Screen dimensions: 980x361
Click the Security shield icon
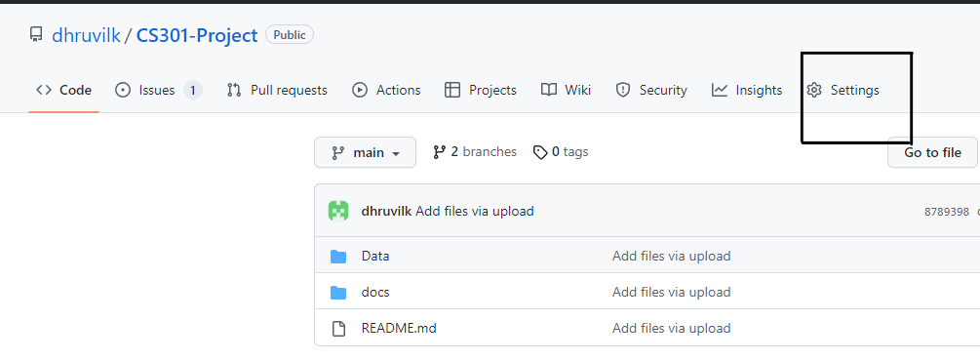point(622,90)
